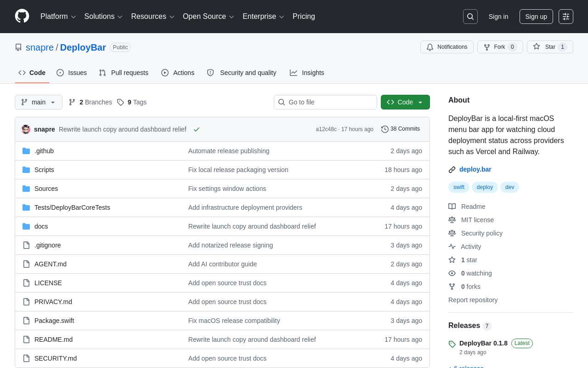Open the snapre owner link

coord(40,47)
